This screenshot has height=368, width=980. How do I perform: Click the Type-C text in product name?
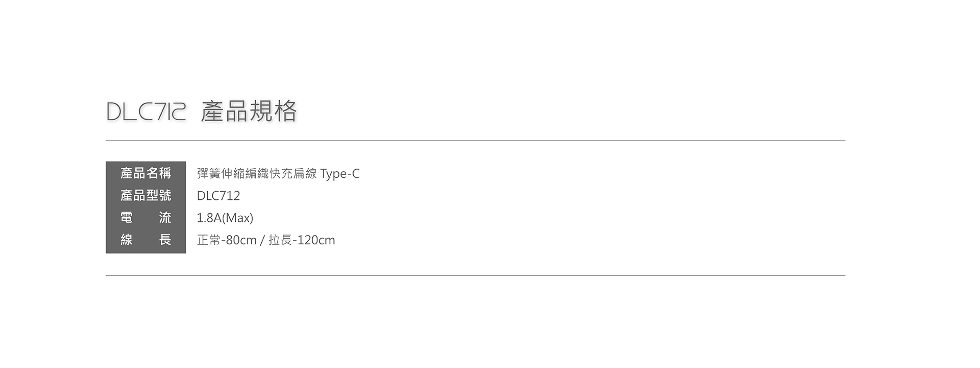pyautogui.click(x=340, y=174)
